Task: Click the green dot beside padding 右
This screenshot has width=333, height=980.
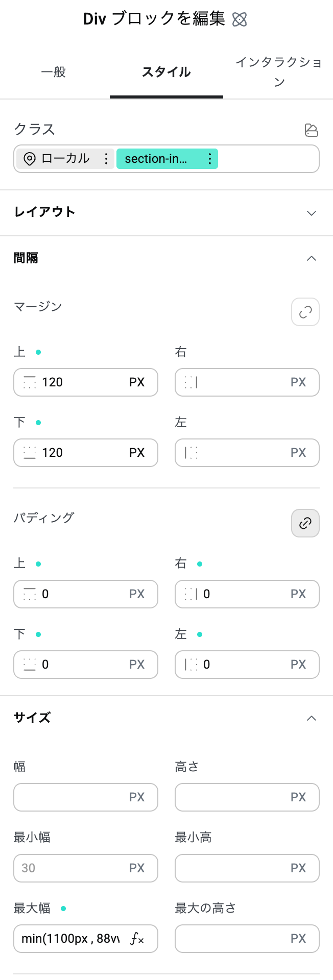Action: click(200, 563)
